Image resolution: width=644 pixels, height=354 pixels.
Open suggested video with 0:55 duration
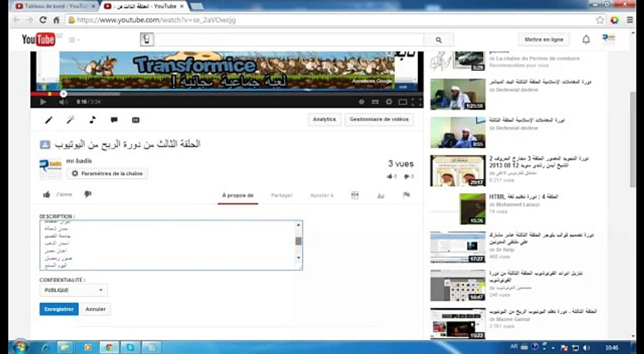point(458,132)
